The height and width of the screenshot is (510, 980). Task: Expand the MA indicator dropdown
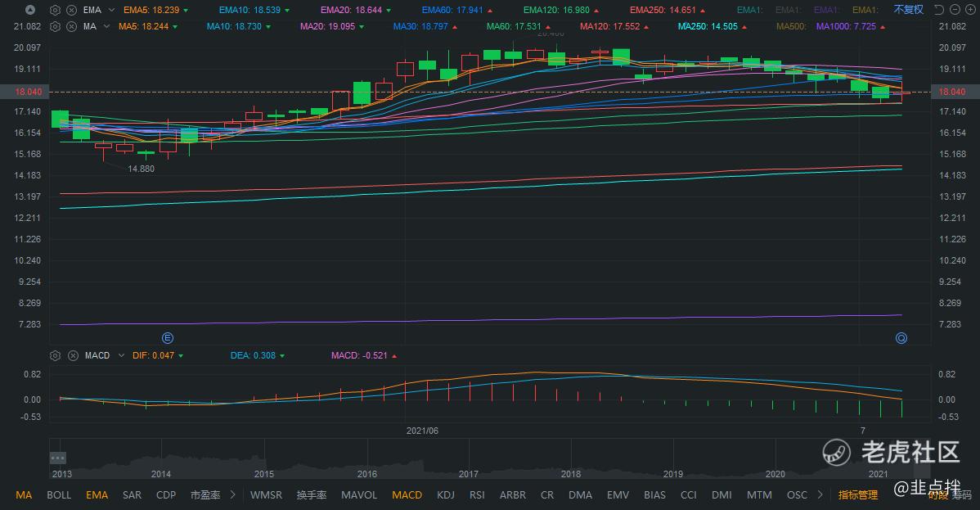106,26
